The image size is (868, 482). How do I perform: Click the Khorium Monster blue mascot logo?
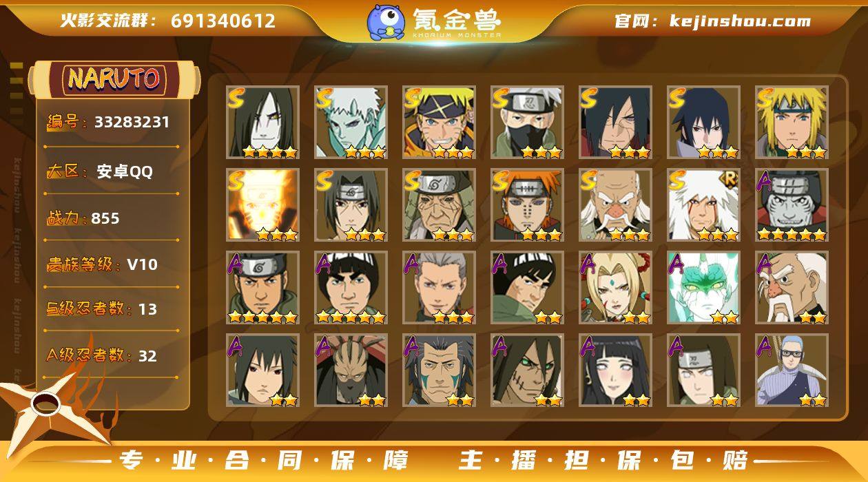[386, 21]
